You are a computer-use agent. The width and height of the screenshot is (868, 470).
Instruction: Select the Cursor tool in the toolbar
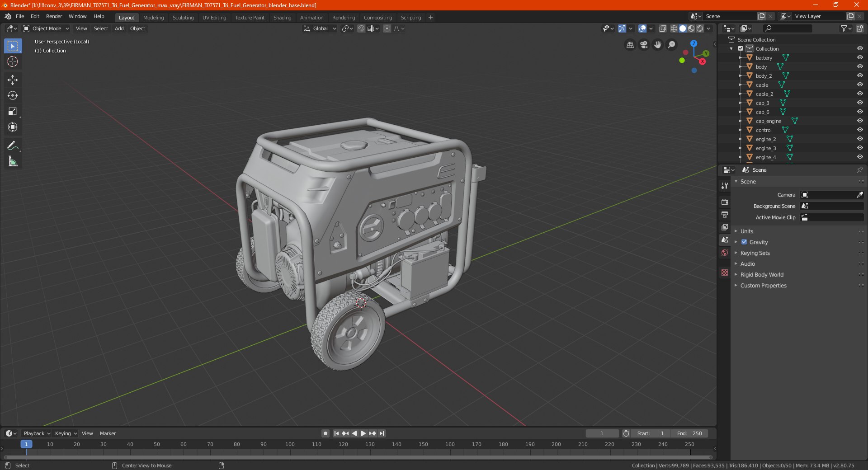(13, 62)
